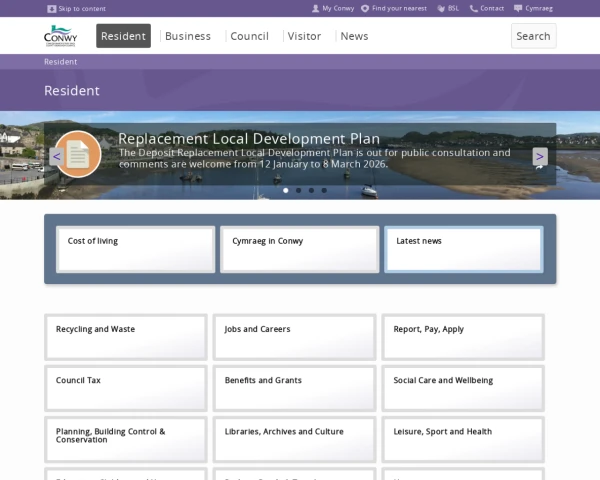Viewport: 600px width, 480px height.
Task: Click the Skip to content icon
Action: tap(52, 8)
